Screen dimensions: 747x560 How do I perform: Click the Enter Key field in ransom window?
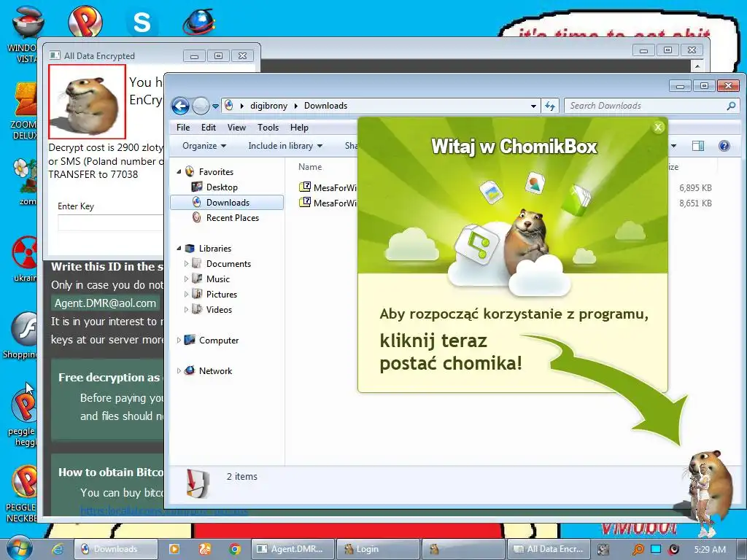coord(111,223)
